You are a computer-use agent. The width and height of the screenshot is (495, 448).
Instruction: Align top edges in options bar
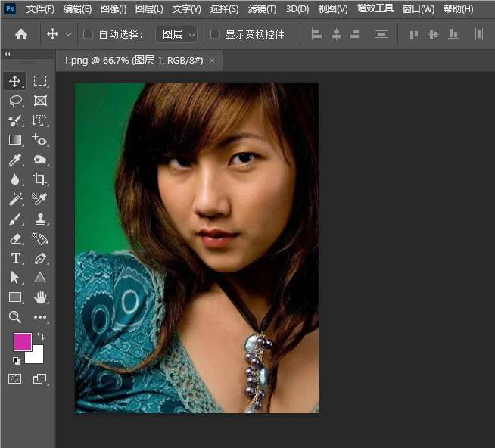pyautogui.click(x=414, y=34)
